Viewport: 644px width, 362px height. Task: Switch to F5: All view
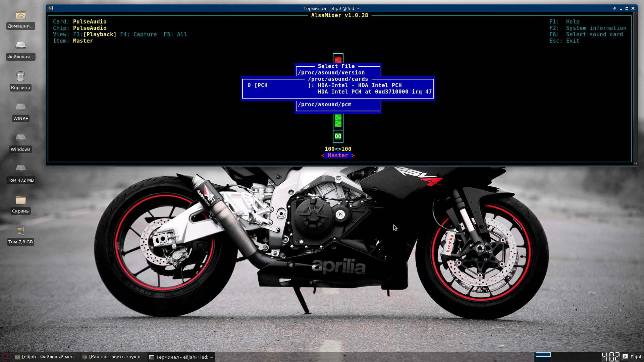(175, 35)
